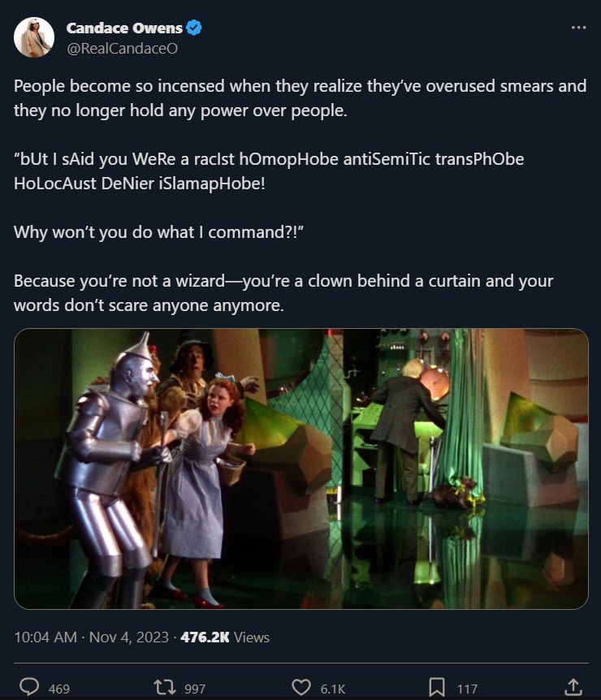
Task: Click the Nov 4, 2023 date
Action: point(129,637)
